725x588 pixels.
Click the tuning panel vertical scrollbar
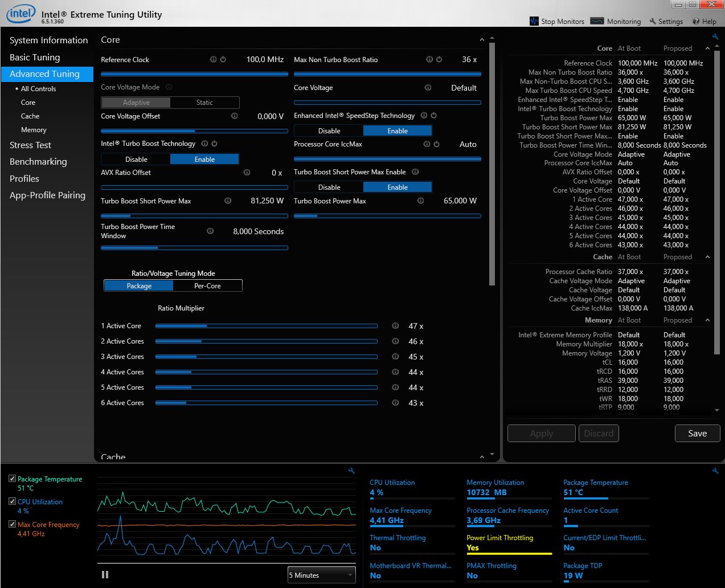[492, 165]
